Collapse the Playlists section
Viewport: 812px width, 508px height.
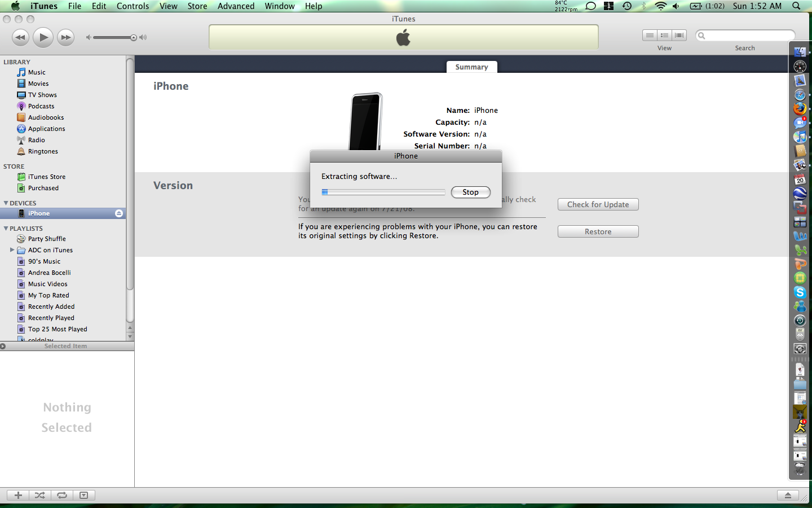click(x=6, y=229)
